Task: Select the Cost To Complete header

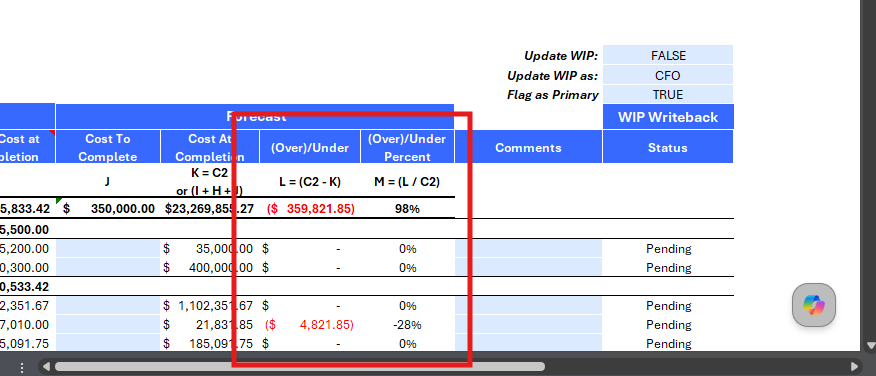Action: [108, 147]
